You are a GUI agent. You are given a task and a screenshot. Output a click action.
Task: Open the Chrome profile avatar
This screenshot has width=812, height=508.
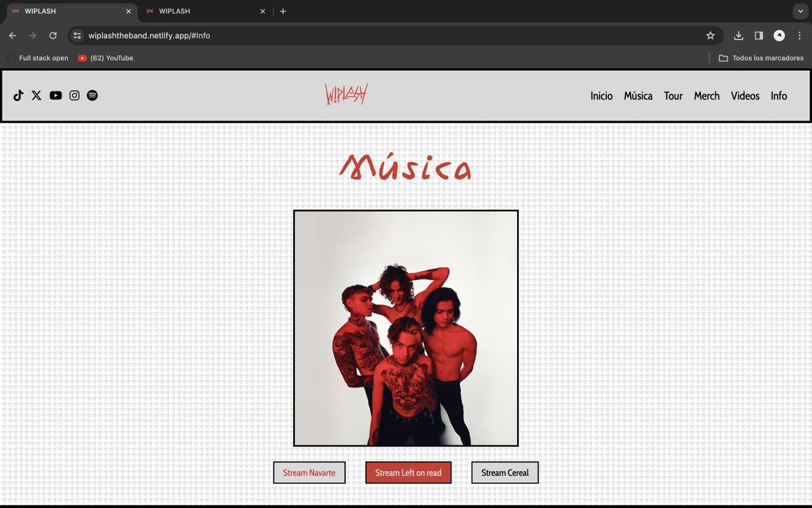tap(780, 35)
